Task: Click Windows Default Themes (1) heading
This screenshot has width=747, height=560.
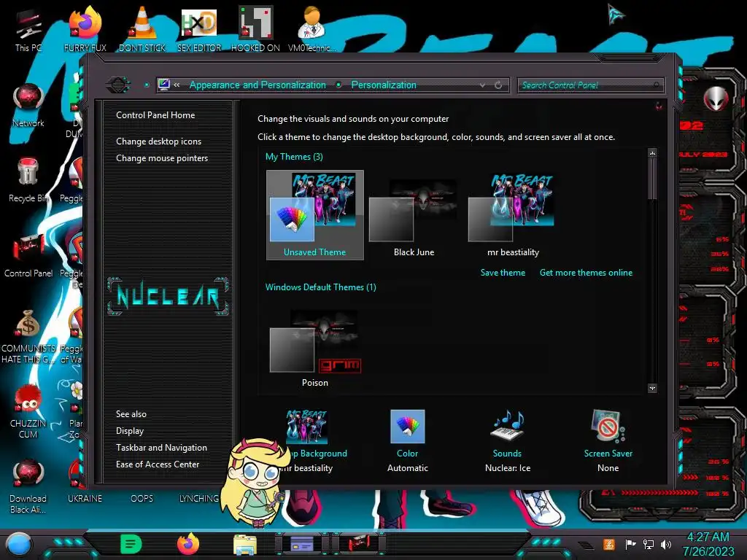Action: click(321, 287)
